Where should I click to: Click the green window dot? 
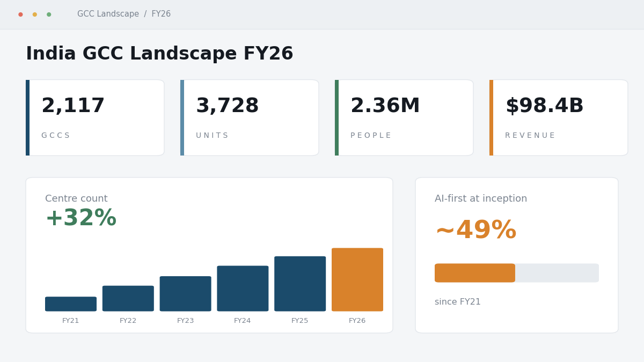(49, 14)
